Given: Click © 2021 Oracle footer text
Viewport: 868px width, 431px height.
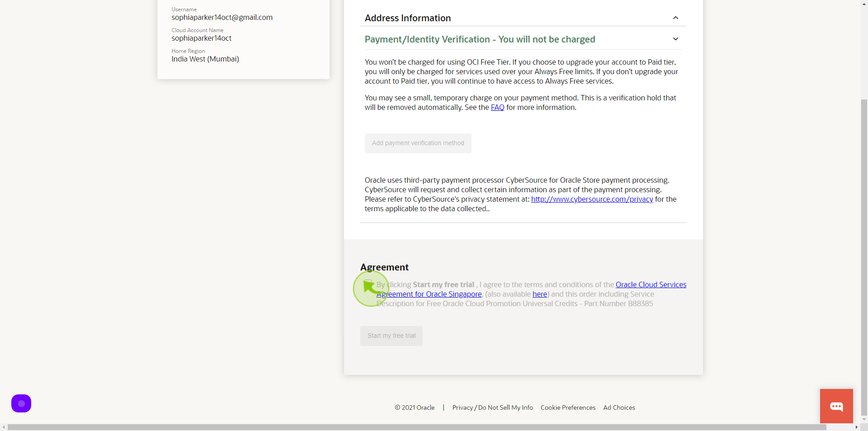Looking at the screenshot, I should [415, 407].
